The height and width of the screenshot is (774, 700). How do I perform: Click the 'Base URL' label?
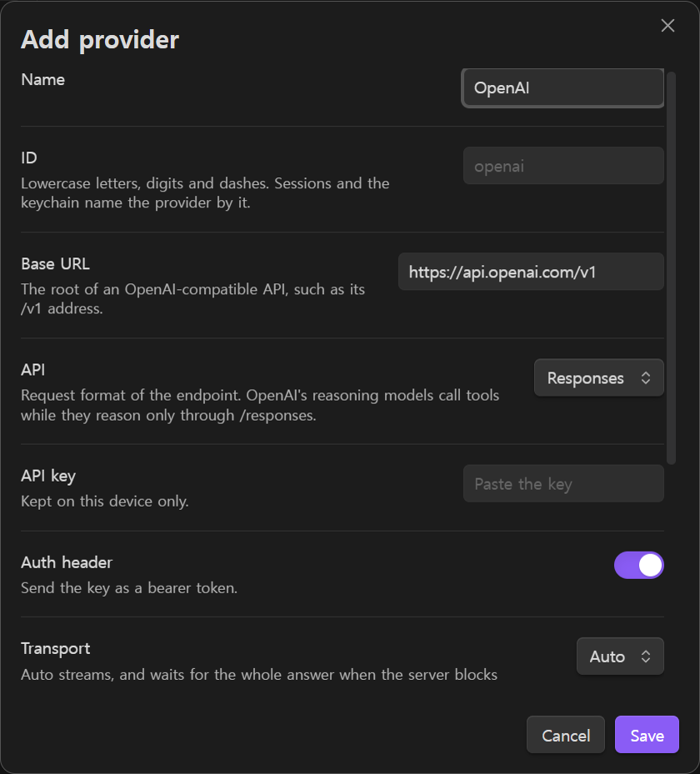click(55, 264)
